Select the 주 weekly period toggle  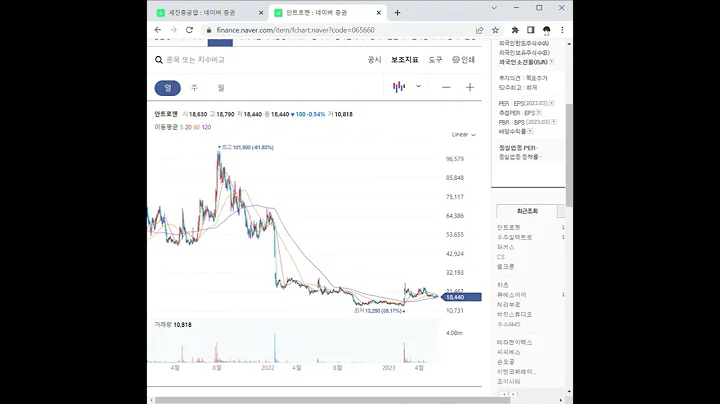[x=194, y=88]
